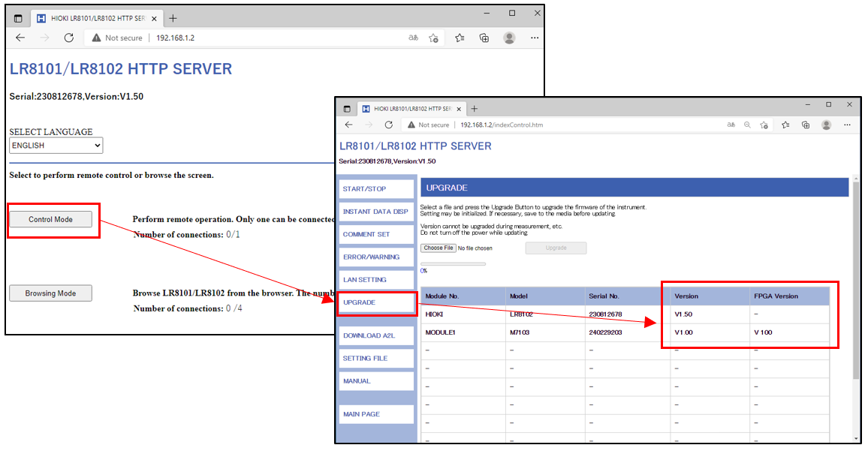868x451 pixels.
Task: Click the forward arrow in the back browser window
Action: point(45,38)
